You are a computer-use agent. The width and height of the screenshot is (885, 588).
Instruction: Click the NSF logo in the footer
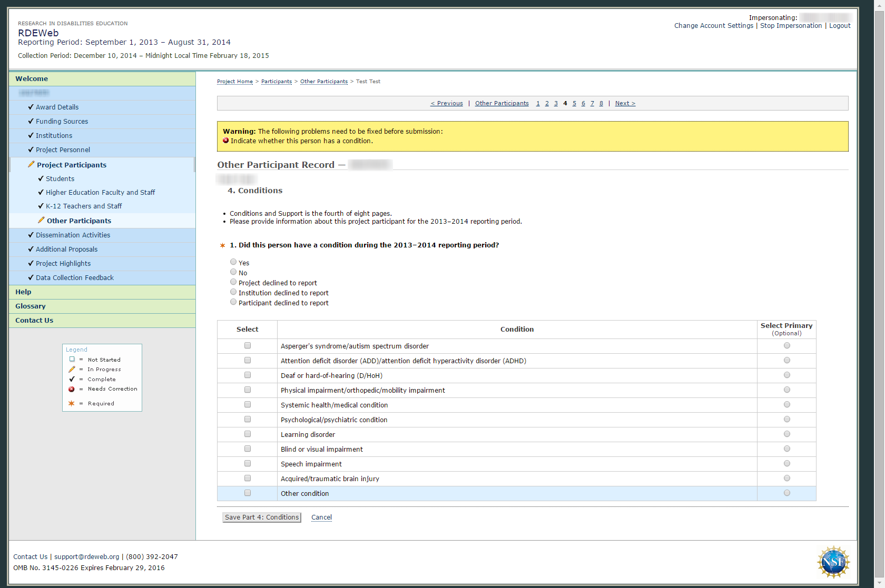(x=833, y=562)
